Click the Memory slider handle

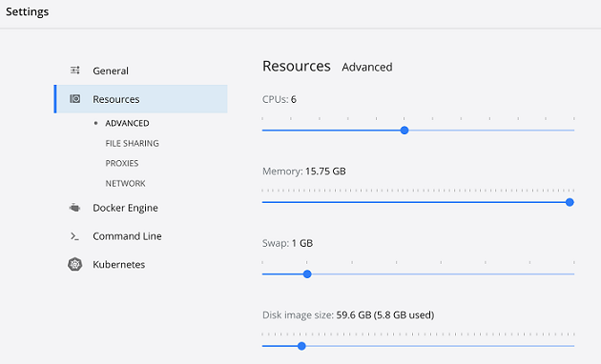[x=570, y=202]
